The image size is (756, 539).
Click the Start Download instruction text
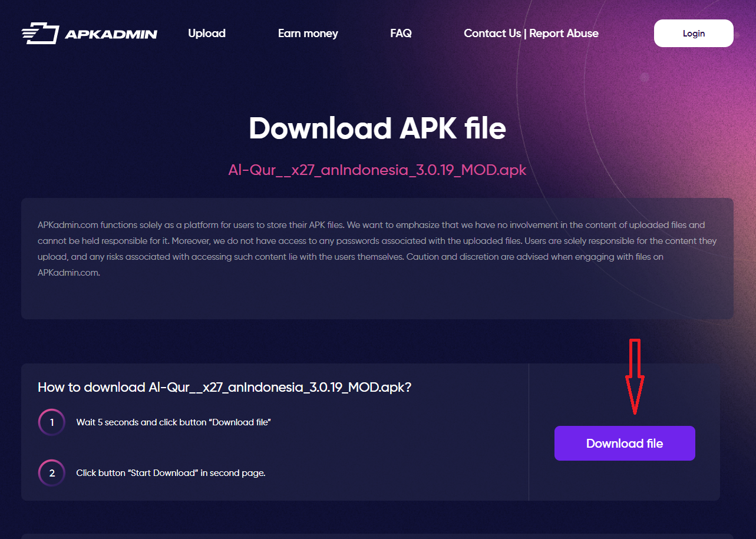pyautogui.click(x=171, y=473)
